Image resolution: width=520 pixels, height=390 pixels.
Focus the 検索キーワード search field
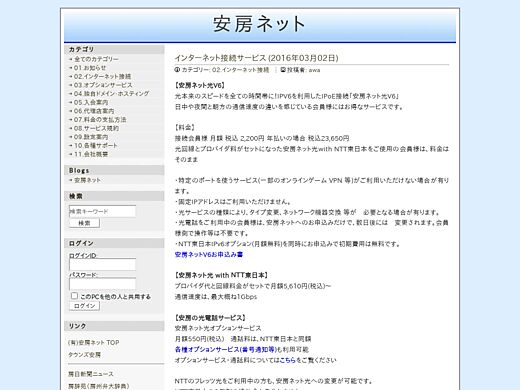pos(102,211)
